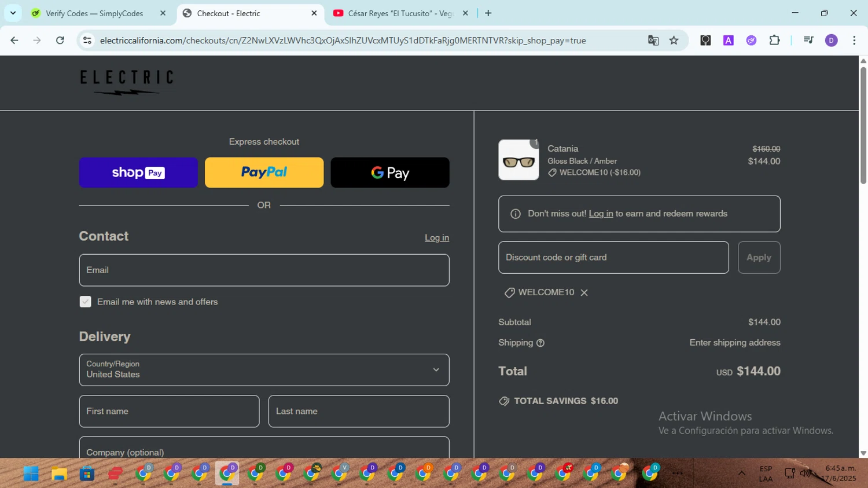The image size is (868, 488).
Task: Follow Log in link to earn rewards
Action: tap(601, 214)
